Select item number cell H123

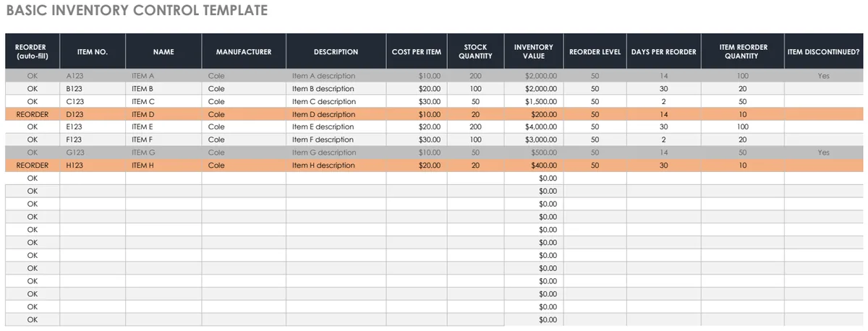pos(93,165)
